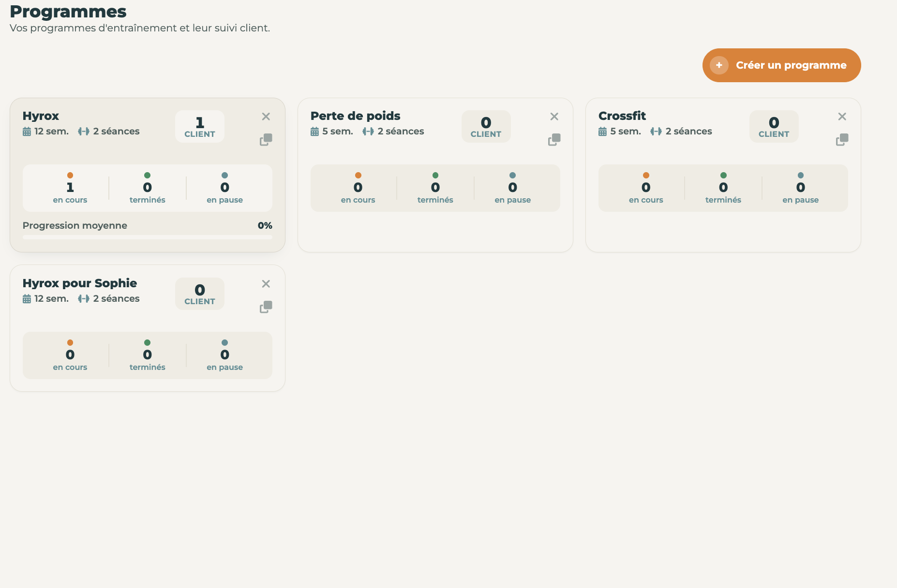Click the Créer un programme button

pos(781,65)
